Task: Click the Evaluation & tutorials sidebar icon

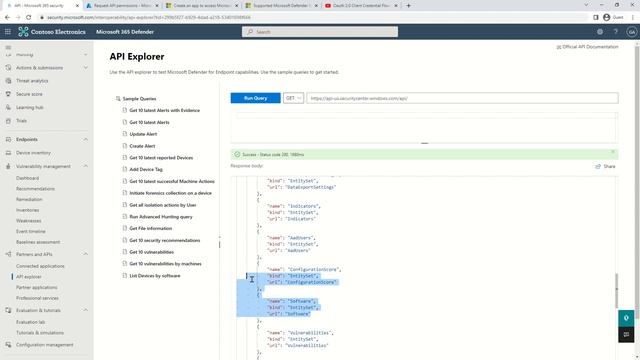Action: pyautogui.click(x=8, y=310)
